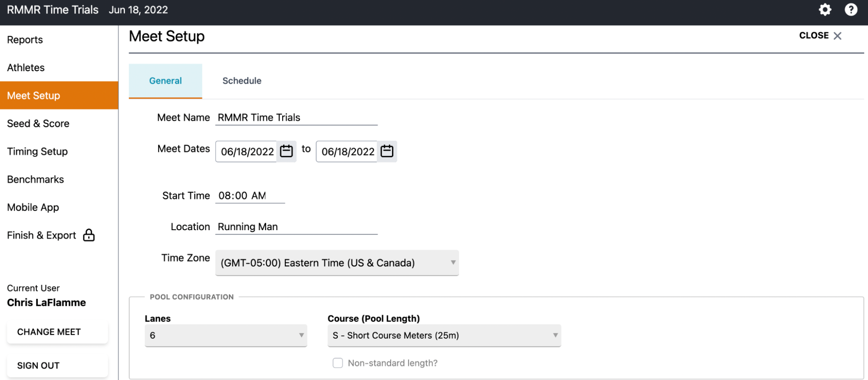Select the General tab

point(165,81)
